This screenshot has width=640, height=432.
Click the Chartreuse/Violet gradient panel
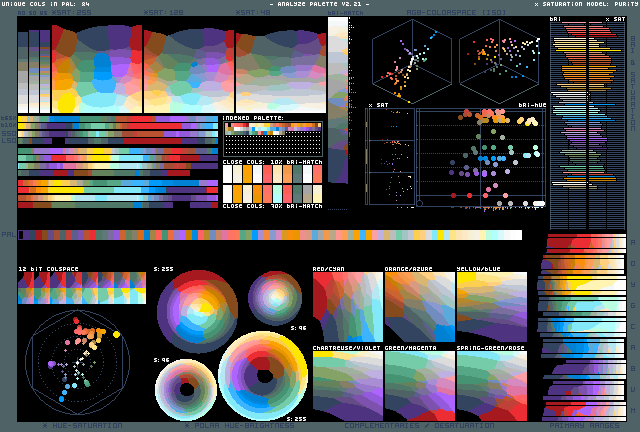coord(347,385)
